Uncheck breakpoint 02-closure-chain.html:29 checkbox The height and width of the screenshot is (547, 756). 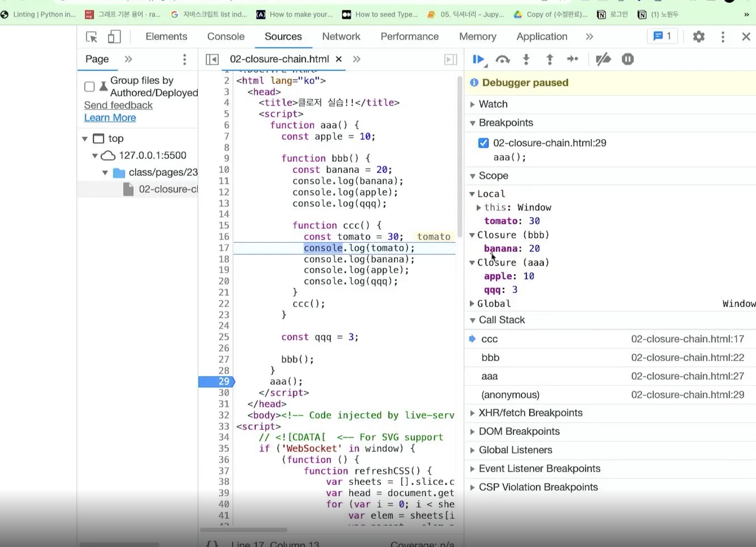point(483,143)
